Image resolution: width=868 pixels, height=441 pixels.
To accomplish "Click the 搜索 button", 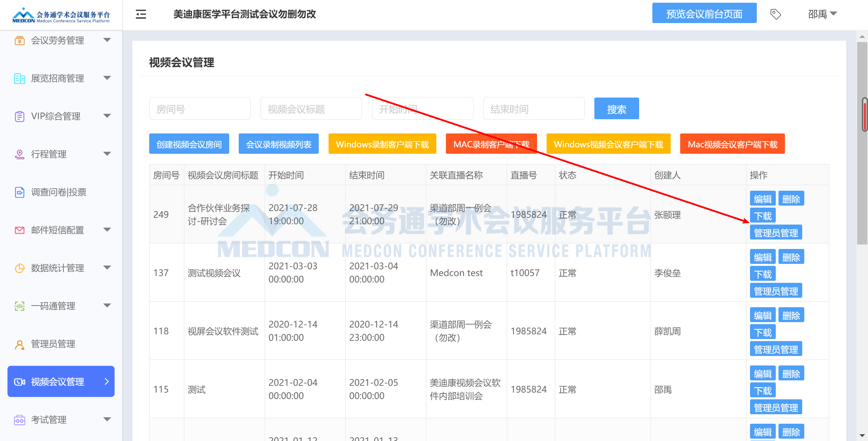I will [x=616, y=109].
